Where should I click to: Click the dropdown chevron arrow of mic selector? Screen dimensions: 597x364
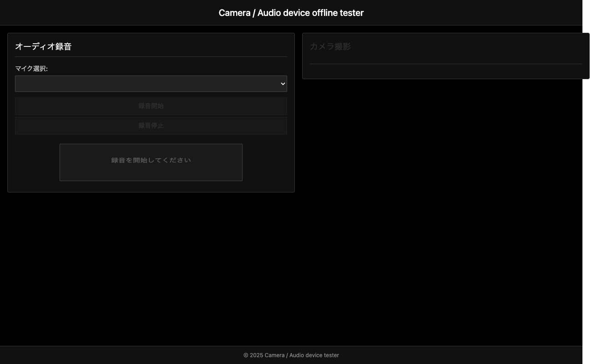[283, 84]
